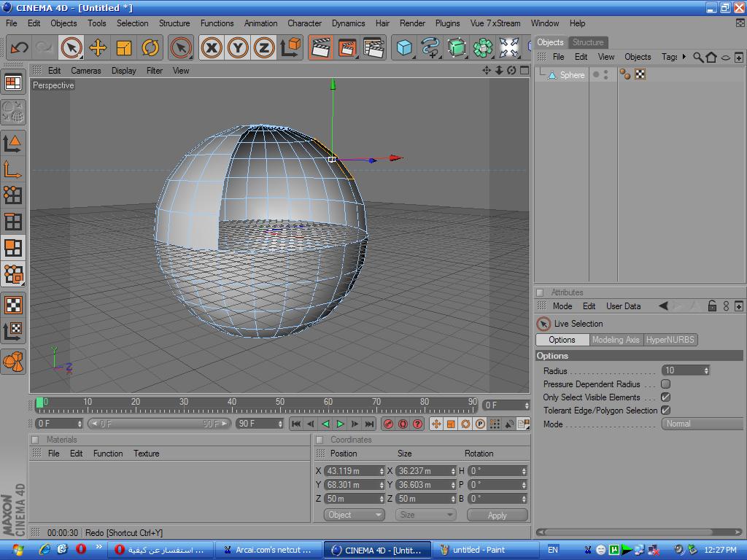This screenshot has height=560, width=747.
Task: Toggle Sphere visibility dots
Action: point(606,74)
